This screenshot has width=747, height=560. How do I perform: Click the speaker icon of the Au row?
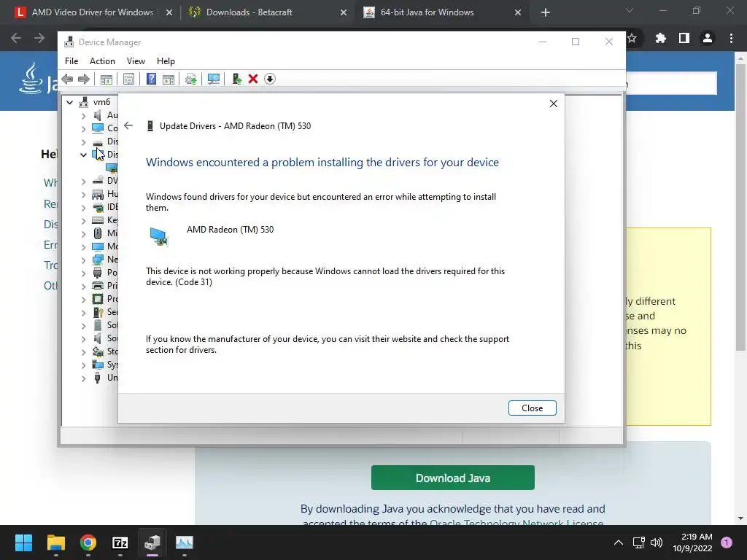[97, 115]
